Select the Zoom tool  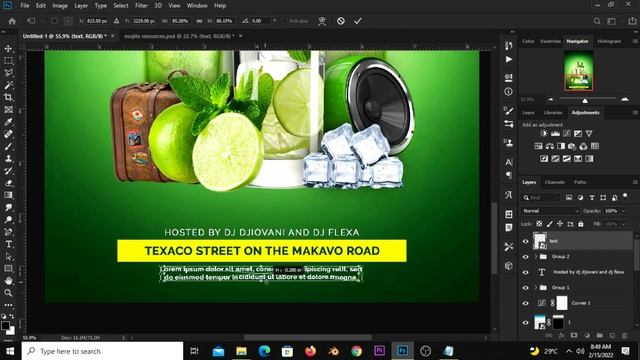[8, 293]
